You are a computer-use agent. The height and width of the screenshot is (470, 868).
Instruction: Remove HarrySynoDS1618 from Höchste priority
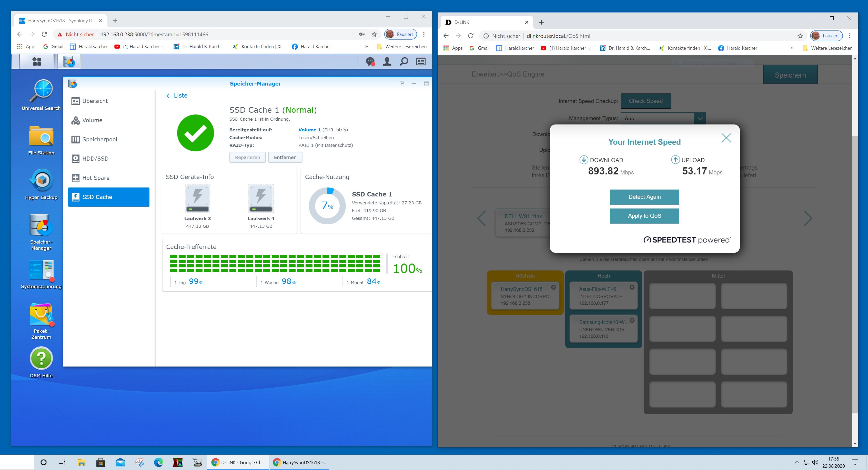(553, 287)
